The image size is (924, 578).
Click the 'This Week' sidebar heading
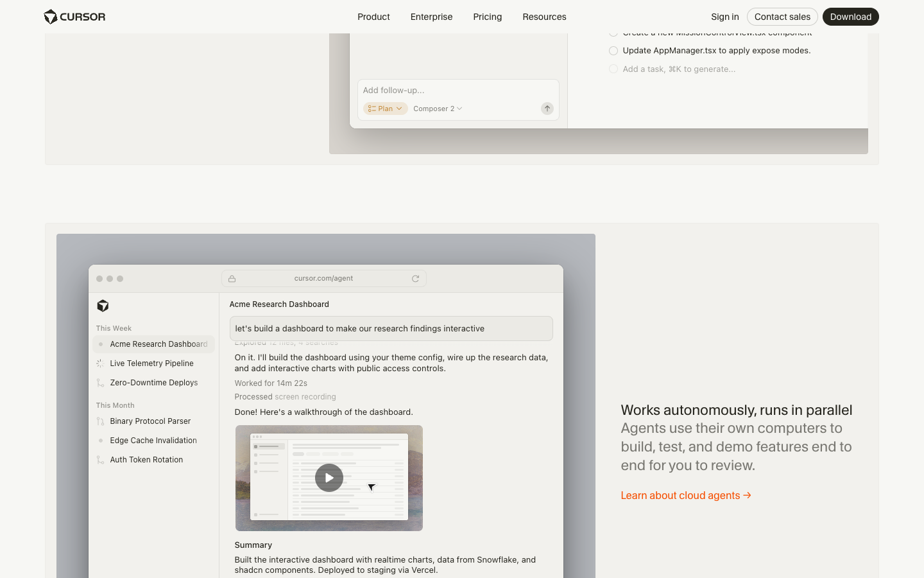pos(114,328)
